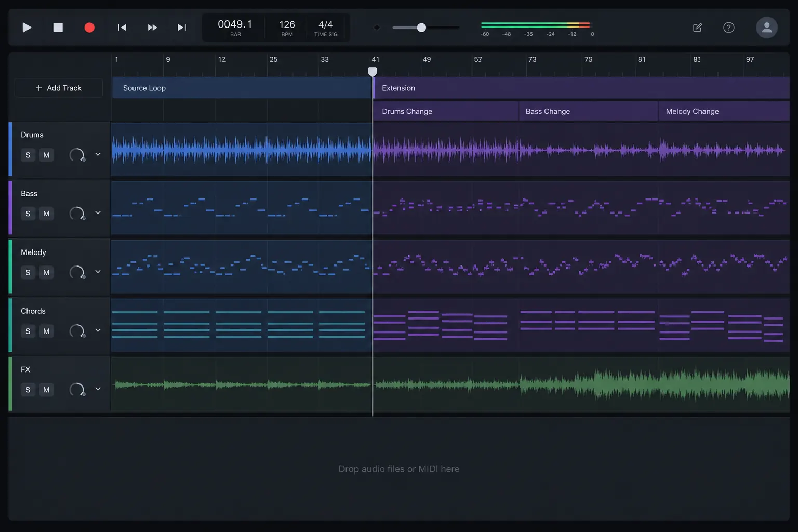Mute the Melody track

pos(46,272)
